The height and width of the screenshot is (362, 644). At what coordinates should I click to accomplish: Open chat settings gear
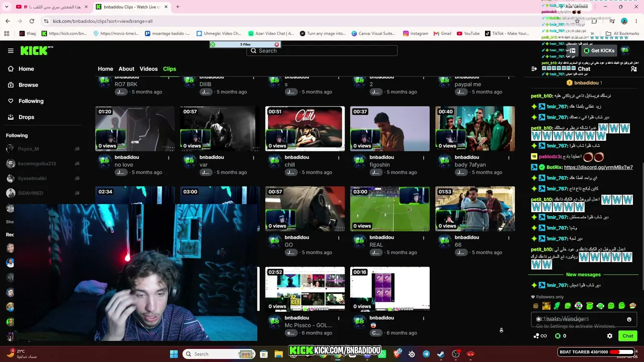click(x=610, y=336)
